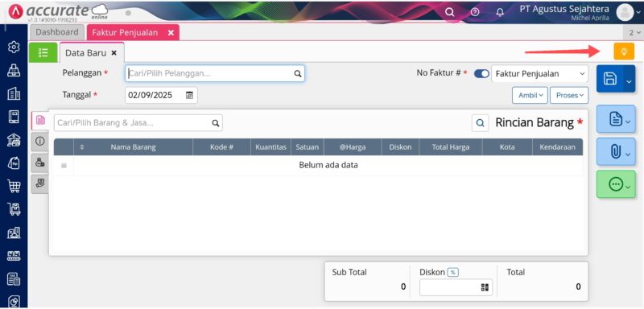Click the search magnifier in the top bar

[450, 12]
